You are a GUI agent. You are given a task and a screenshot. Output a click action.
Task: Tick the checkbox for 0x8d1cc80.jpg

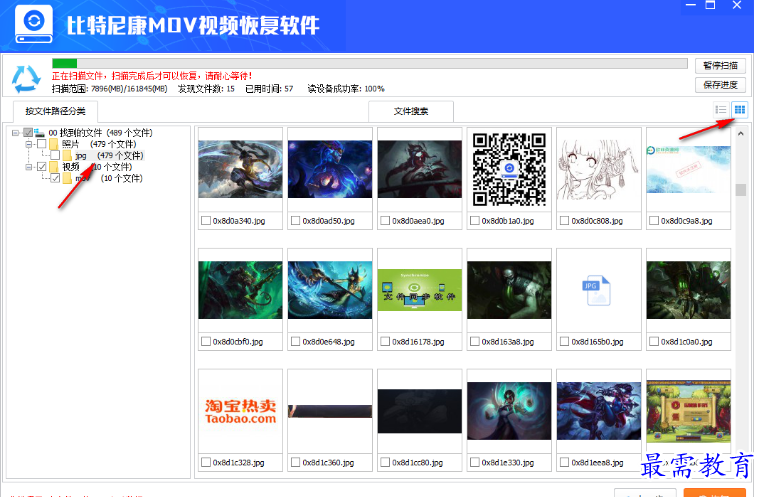pyautogui.click(x=385, y=463)
